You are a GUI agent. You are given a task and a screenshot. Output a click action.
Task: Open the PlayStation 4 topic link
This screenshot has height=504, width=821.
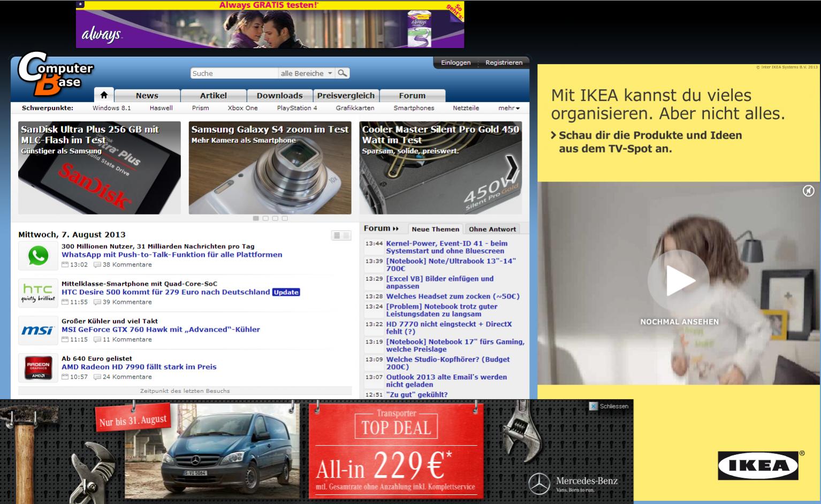click(x=297, y=108)
